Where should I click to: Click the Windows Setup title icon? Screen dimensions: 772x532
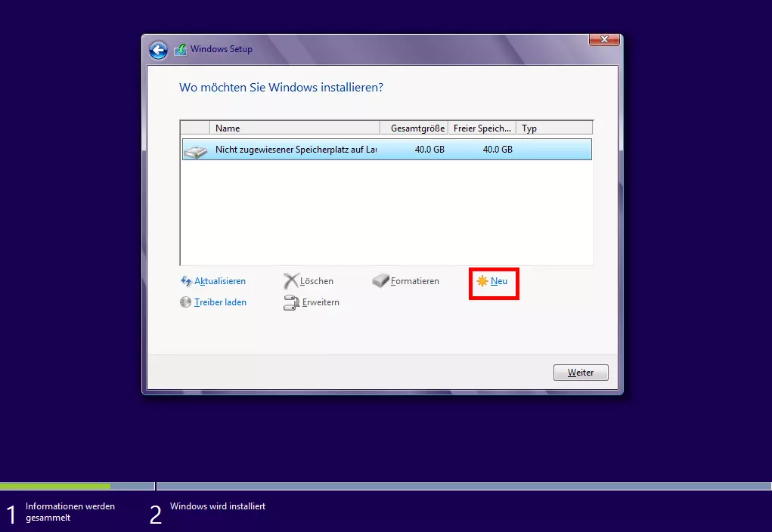pyautogui.click(x=181, y=50)
